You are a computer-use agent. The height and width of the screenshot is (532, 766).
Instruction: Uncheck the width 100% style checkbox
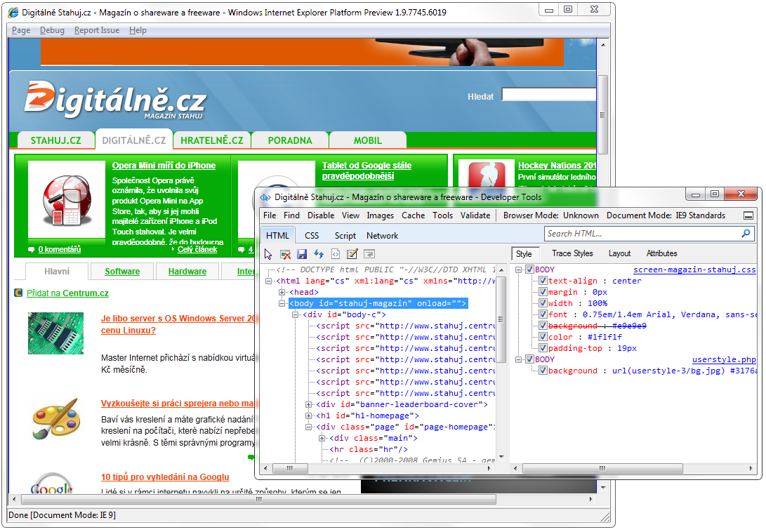[x=543, y=303]
